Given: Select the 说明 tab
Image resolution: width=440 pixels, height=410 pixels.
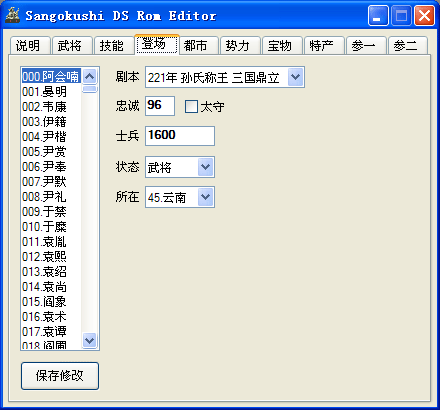Looking at the screenshot, I should (x=30, y=46).
